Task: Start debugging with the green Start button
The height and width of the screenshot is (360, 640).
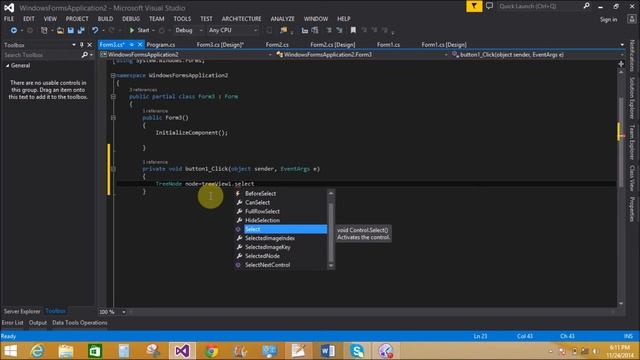Action: click(139, 30)
